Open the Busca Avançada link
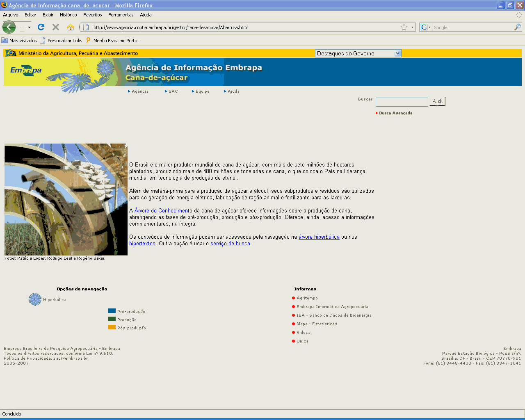Viewport: 525px width, 420px height. (396, 113)
